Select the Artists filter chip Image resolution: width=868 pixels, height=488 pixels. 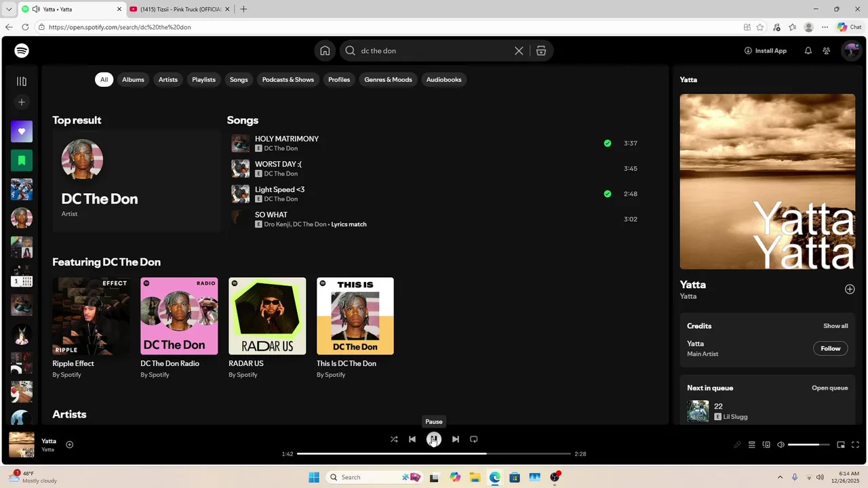(x=168, y=79)
